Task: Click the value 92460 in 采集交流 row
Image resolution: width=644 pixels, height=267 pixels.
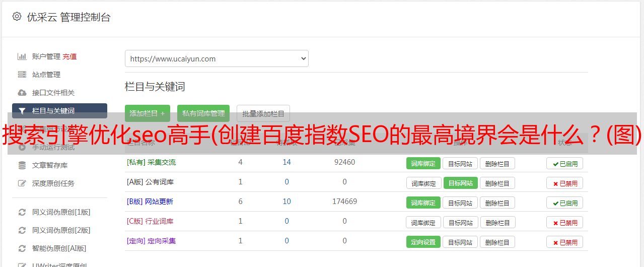Action: click(344, 162)
